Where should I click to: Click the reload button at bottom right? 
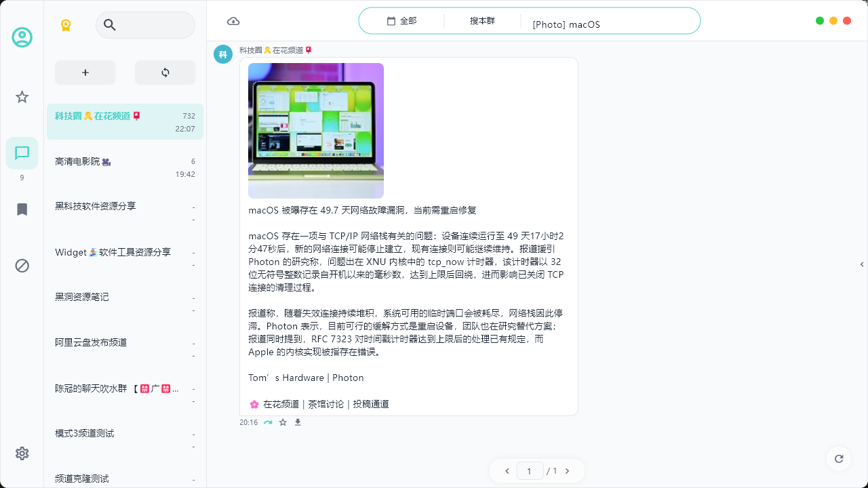[839, 459]
